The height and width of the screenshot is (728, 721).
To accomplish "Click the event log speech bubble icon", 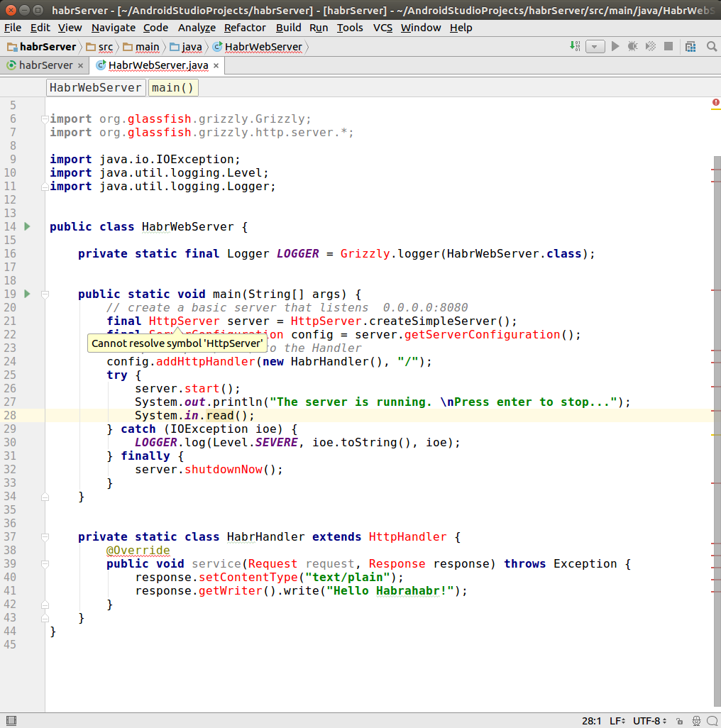I will click(712, 721).
